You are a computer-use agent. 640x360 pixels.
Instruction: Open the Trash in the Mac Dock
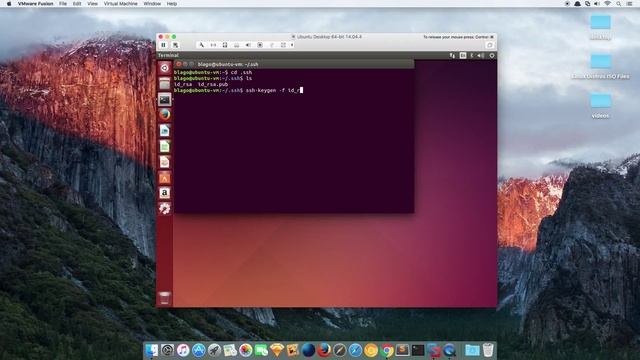coord(488,350)
